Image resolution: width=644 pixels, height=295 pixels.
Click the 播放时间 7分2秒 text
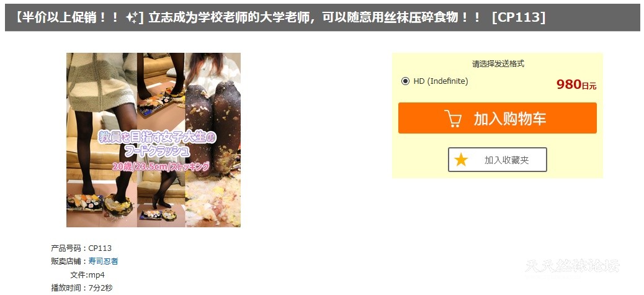pyautogui.click(x=81, y=288)
